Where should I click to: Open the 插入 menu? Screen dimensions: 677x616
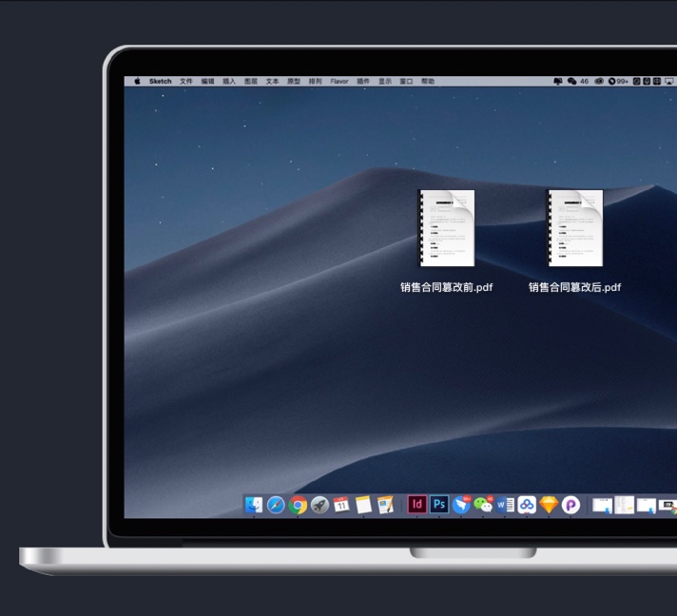point(229,81)
